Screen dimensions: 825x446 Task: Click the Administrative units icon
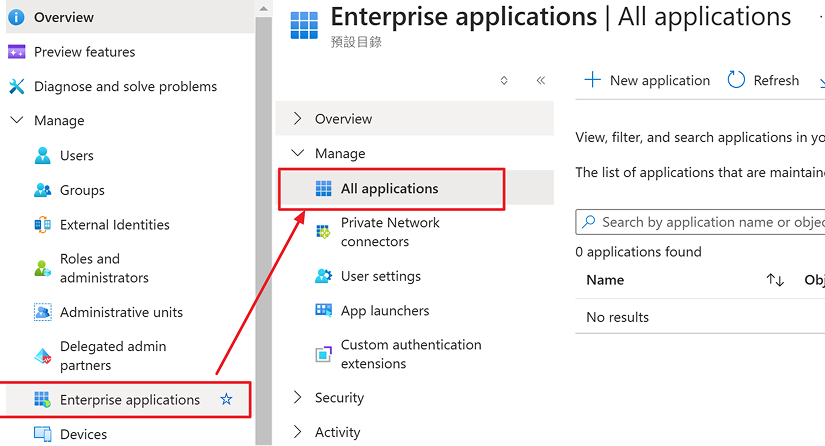[43, 312]
